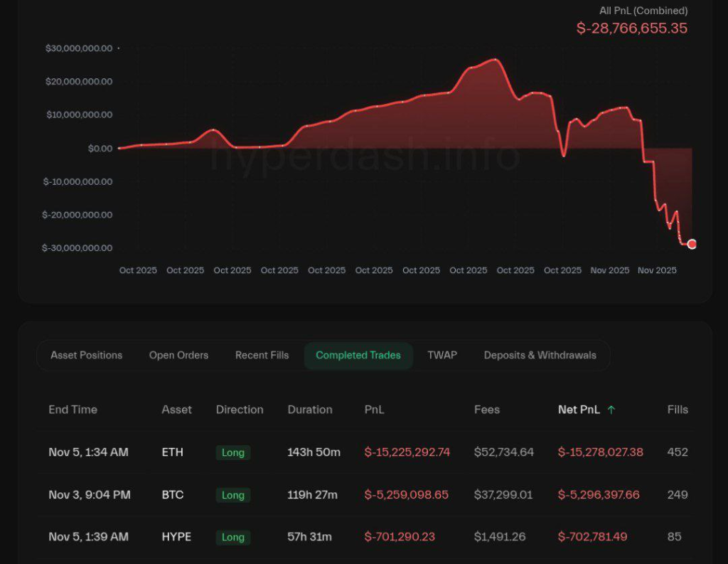Image resolution: width=728 pixels, height=564 pixels.
Task: Sort trades by the Fees column header
Action: coord(486,410)
